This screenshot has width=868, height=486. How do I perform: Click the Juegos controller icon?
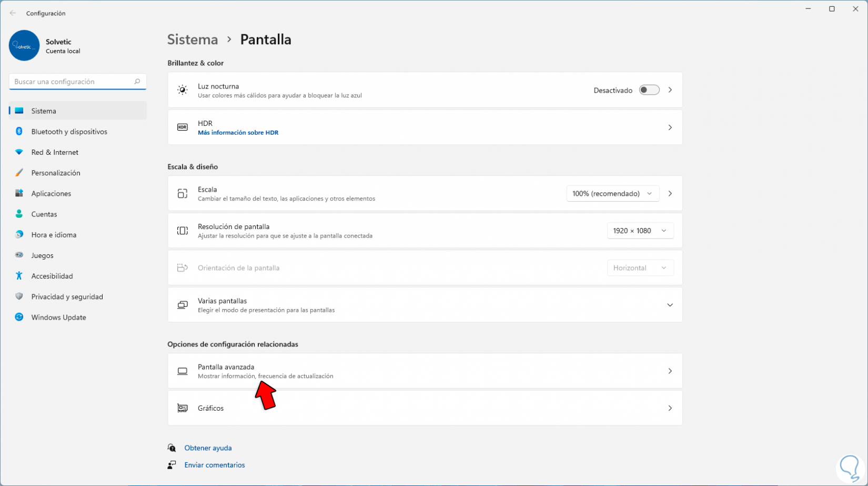[x=19, y=255]
